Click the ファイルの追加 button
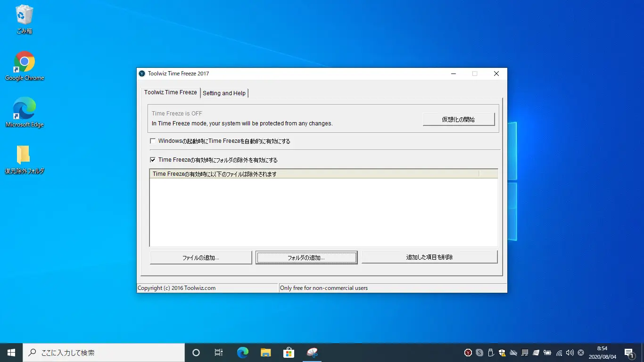Image resolution: width=644 pixels, height=362 pixels. pyautogui.click(x=201, y=257)
